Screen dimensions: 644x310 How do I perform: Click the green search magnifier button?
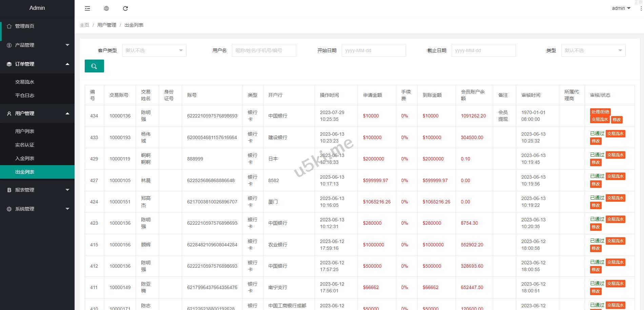coord(94,66)
